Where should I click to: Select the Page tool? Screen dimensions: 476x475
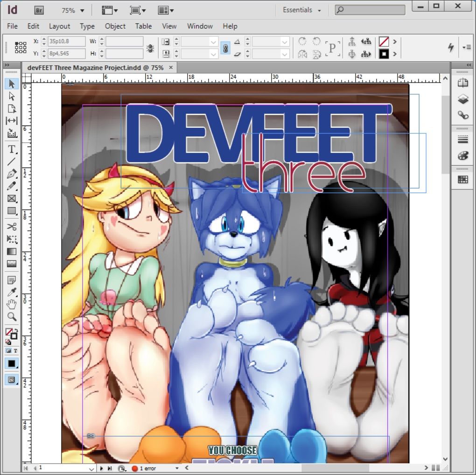coord(12,109)
